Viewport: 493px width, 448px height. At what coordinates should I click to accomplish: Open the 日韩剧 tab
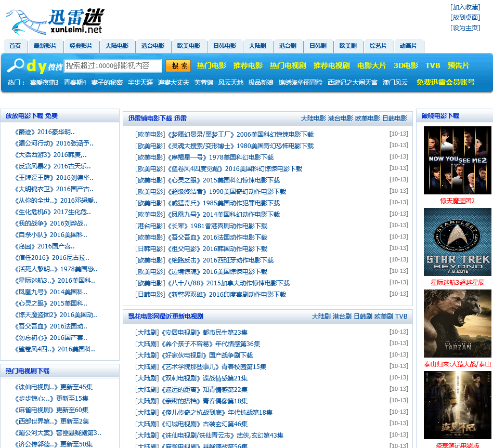(x=318, y=46)
